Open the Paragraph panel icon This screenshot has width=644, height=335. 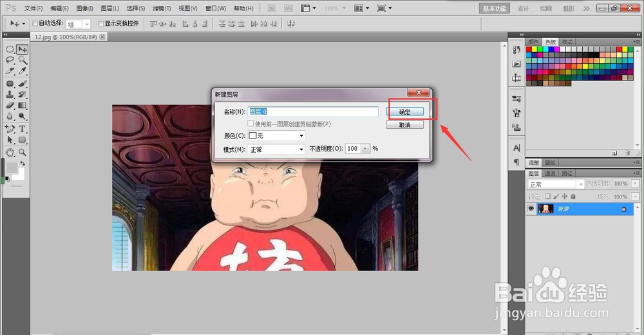pos(516,162)
